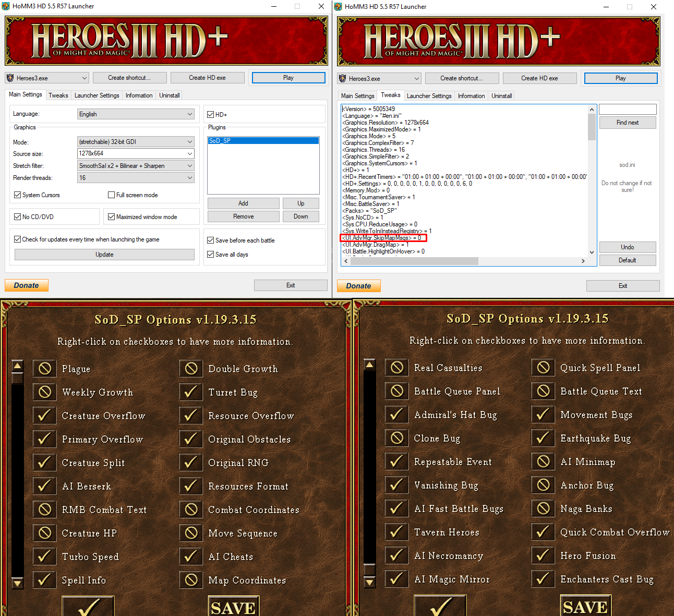Click the Remove plugin button
674x616 pixels.
point(244,216)
